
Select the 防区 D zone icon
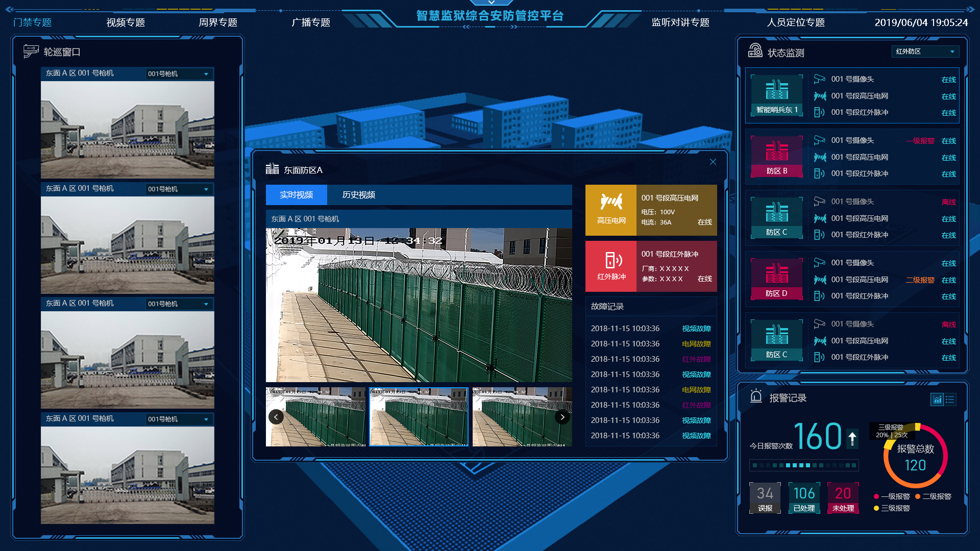[x=776, y=274]
